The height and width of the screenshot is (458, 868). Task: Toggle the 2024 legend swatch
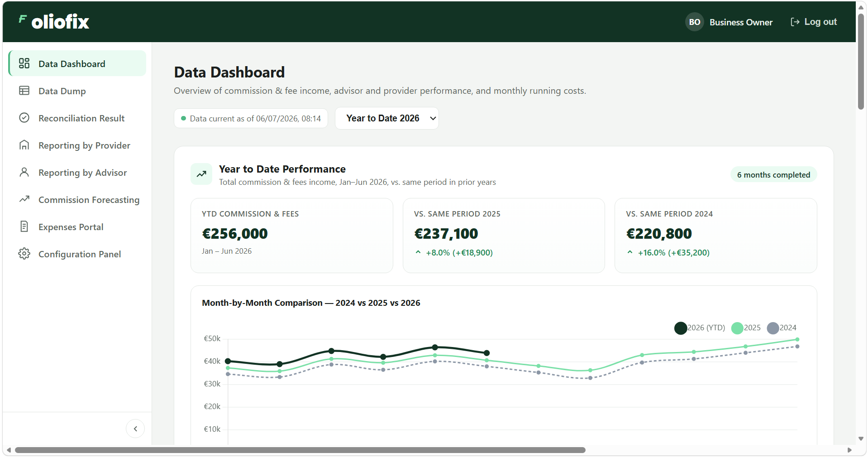773,328
